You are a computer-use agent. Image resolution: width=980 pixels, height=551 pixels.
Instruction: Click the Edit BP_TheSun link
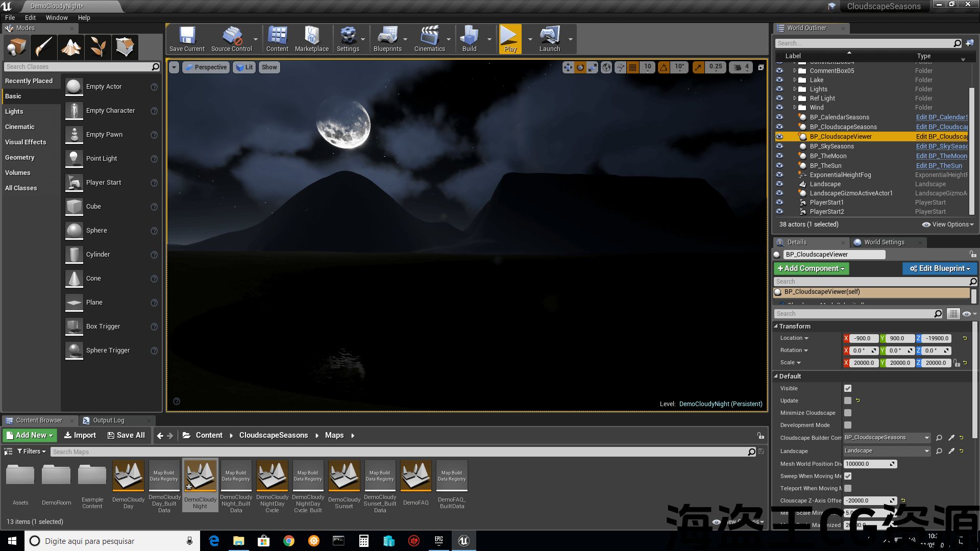(939, 165)
